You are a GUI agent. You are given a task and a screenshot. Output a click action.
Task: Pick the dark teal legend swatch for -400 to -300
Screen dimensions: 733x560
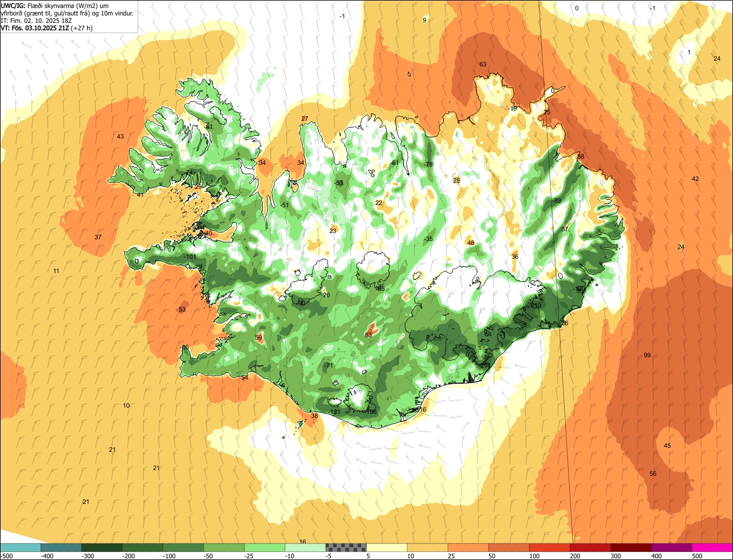coord(61,547)
